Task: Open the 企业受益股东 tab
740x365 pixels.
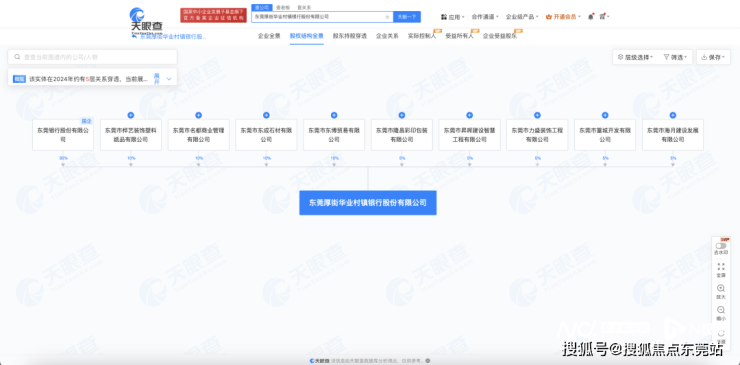Action: 499,36
